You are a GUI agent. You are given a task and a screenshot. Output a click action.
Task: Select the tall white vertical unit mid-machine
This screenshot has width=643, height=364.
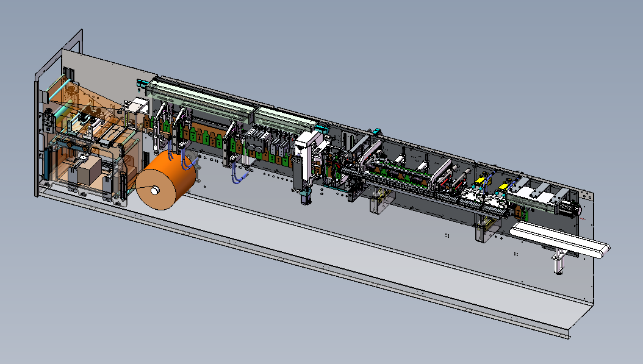(307, 155)
